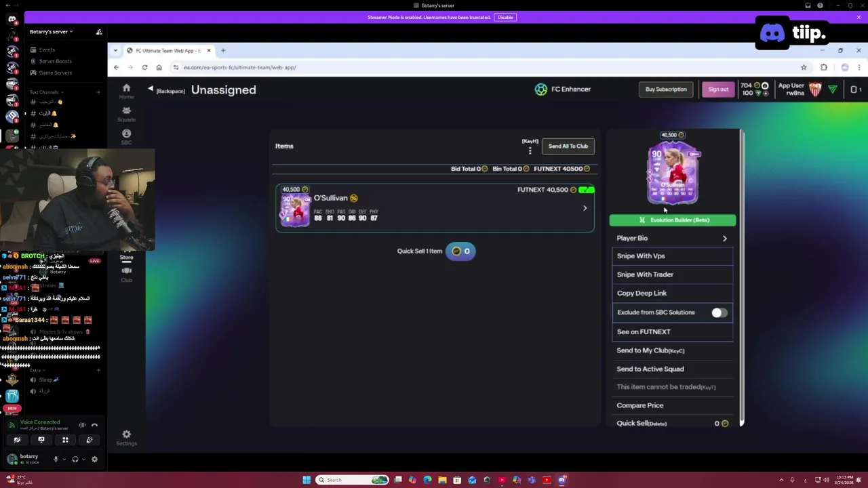Open Discord user settings gear
The height and width of the screenshot is (488, 868).
click(94, 459)
